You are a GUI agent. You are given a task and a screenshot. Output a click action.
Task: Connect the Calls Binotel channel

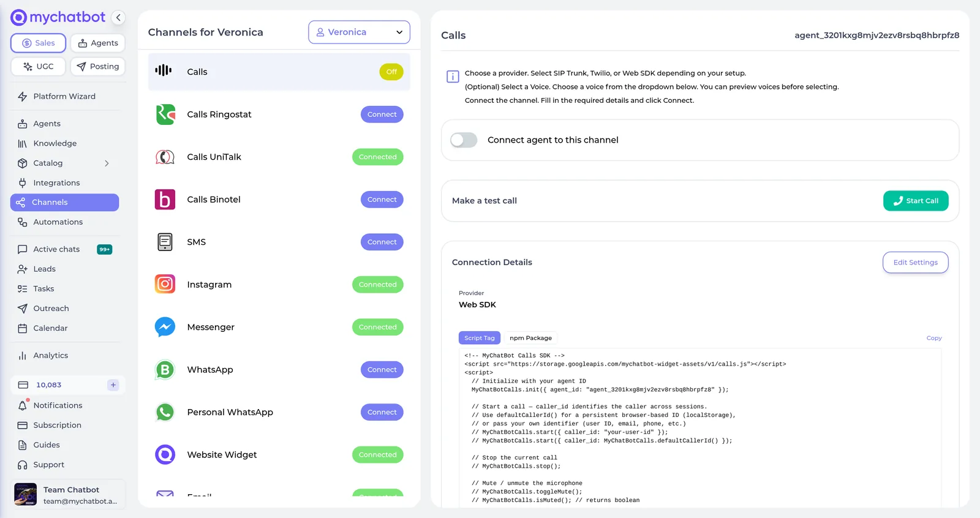(x=382, y=200)
